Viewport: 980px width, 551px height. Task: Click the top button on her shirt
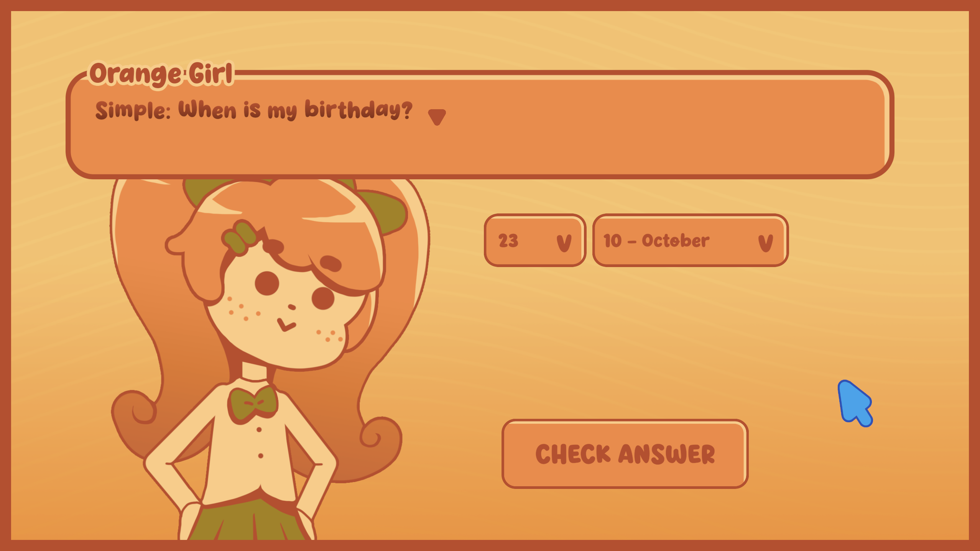[x=259, y=430]
